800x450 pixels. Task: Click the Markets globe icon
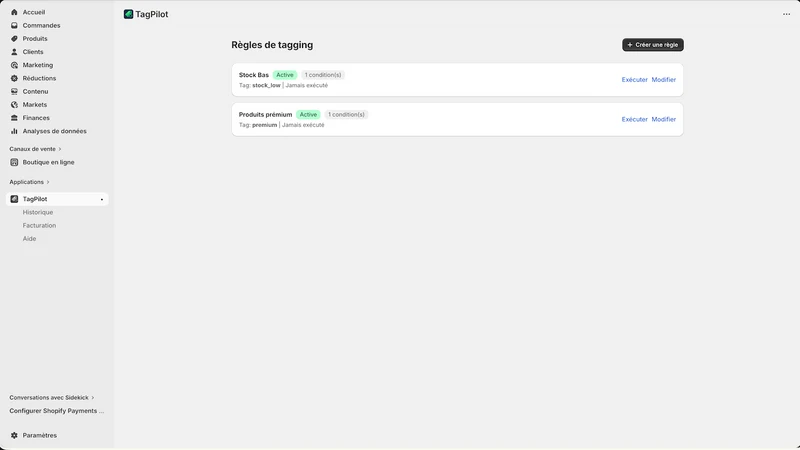pos(14,105)
